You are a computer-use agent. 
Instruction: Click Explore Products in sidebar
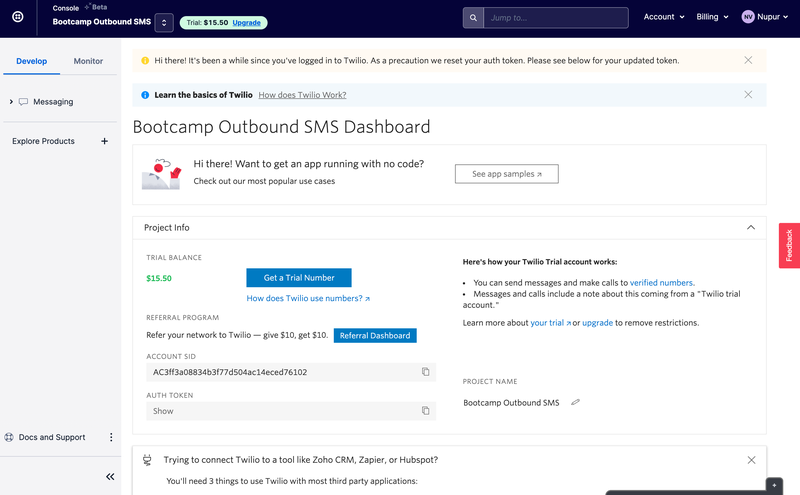[x=43, y=141]
